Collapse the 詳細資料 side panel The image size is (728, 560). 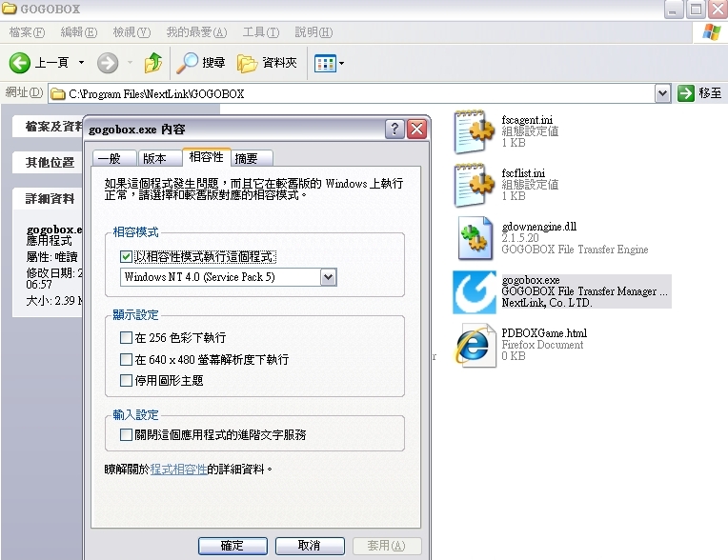point(50,199)
